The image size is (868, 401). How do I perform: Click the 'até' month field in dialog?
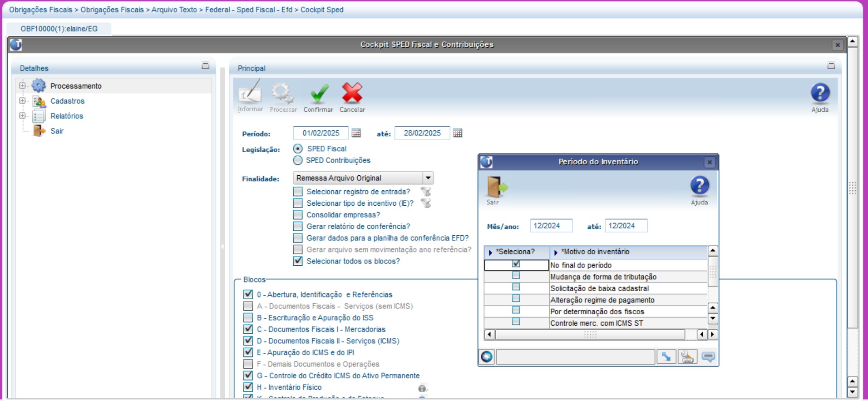coord(626,226)
